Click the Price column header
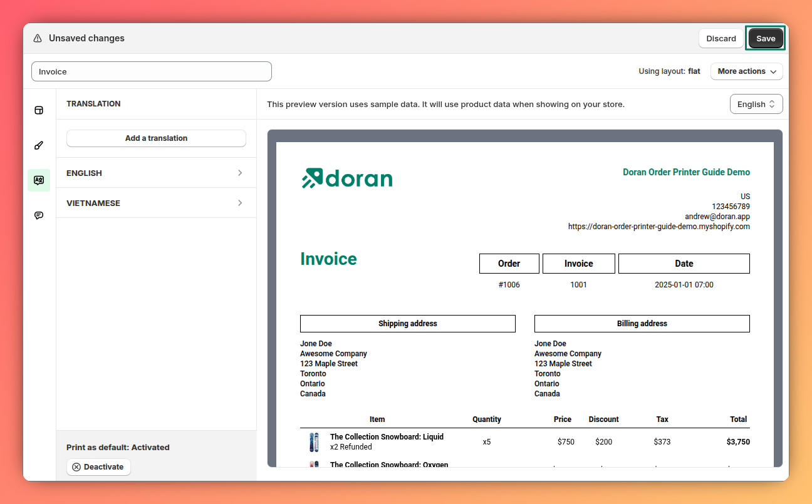The width and height of the screenshot is (812, 504). 563,419
